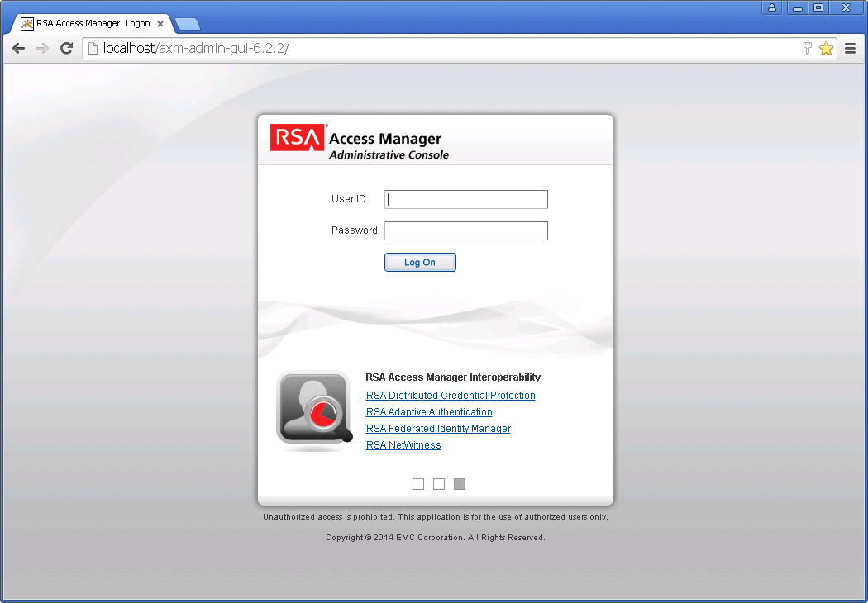868x603 pixels.
Task: Open the RSA Adaptive Authentication link
Action: pyautogui.click(x=428, y=411)
